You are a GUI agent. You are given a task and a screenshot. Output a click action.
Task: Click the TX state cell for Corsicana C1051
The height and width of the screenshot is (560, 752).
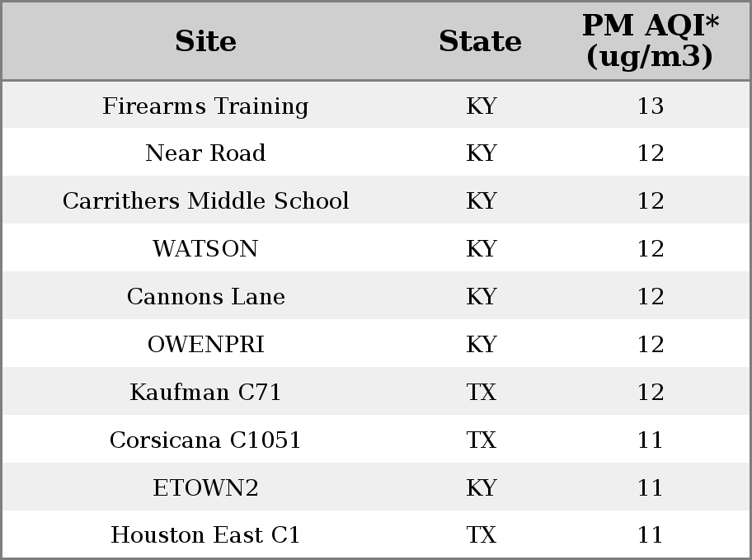[481, 440]
